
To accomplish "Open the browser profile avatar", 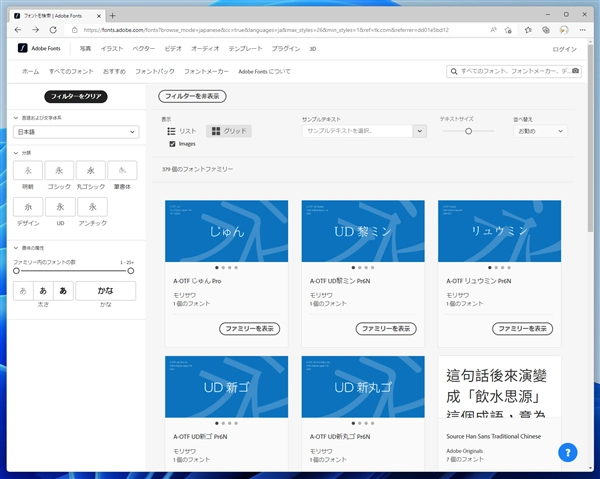I will pyautogui.click(x=564, y=30).
